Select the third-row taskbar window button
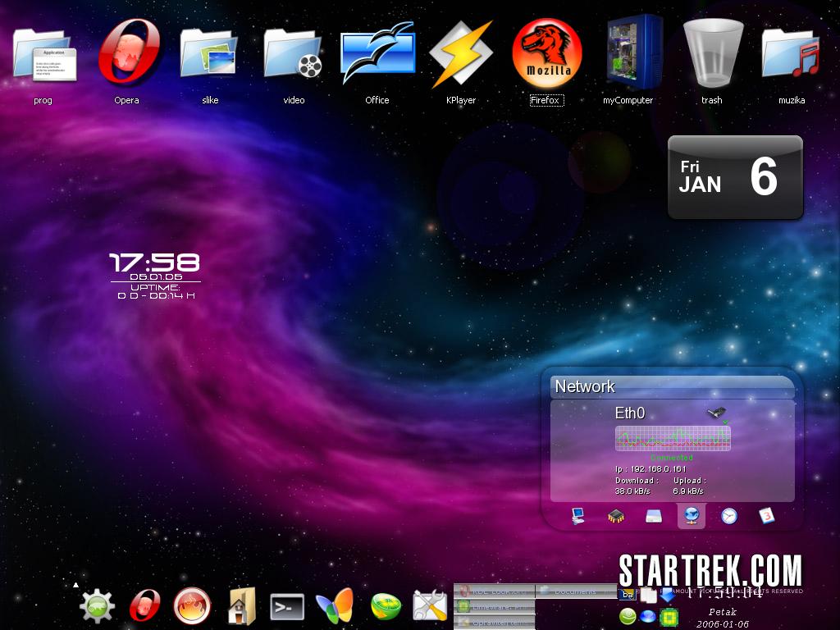Image resolution: width=840 pixels, height=630 pixels. point(494,623)
